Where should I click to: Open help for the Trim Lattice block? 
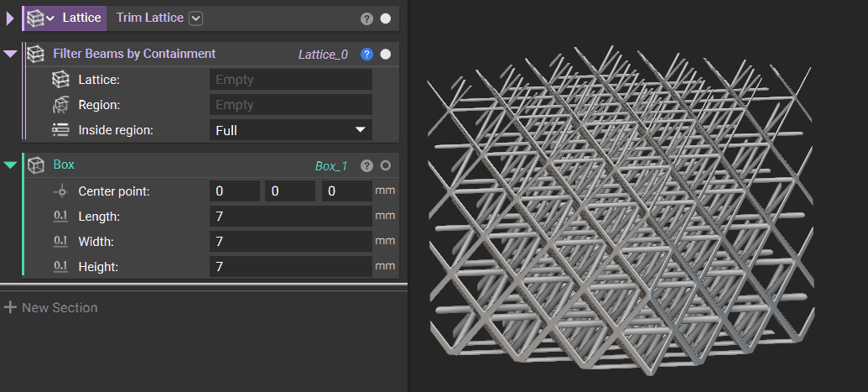[x=366, y=18]
